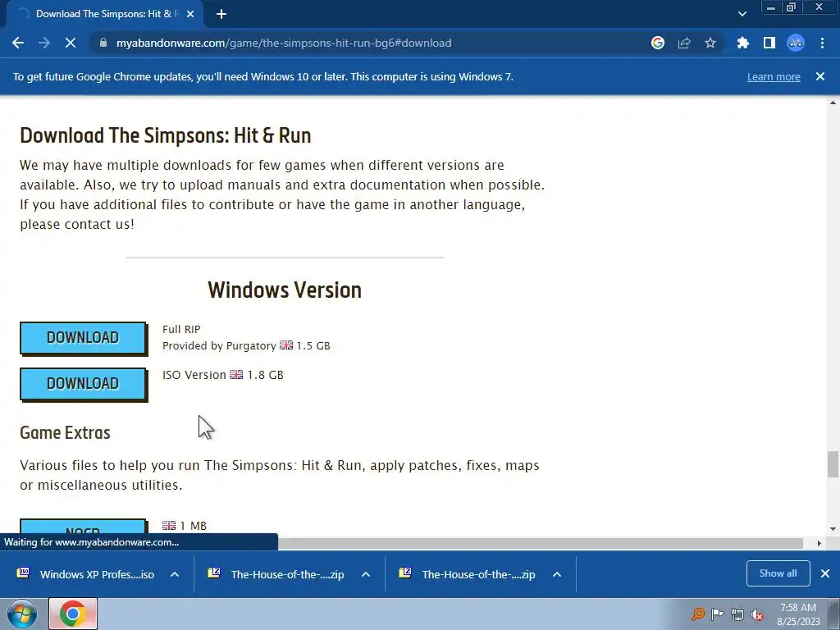Open the Learn more link

(774, 76)
